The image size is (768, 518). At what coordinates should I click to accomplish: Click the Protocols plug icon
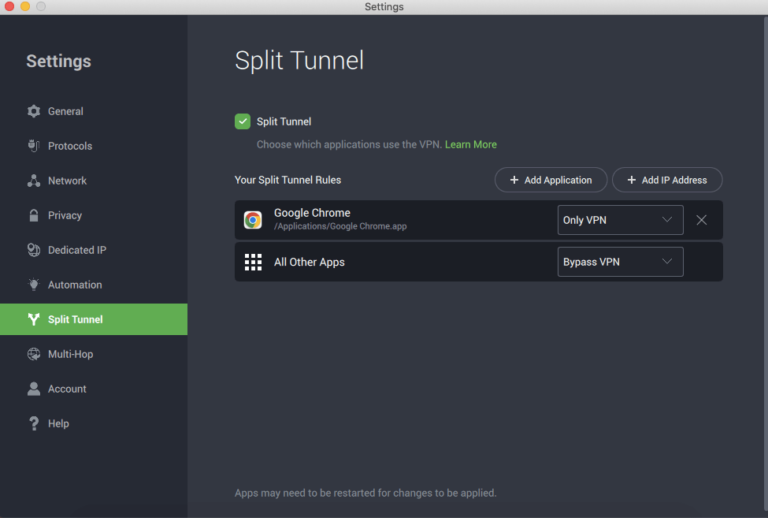(x=34, y=146)
